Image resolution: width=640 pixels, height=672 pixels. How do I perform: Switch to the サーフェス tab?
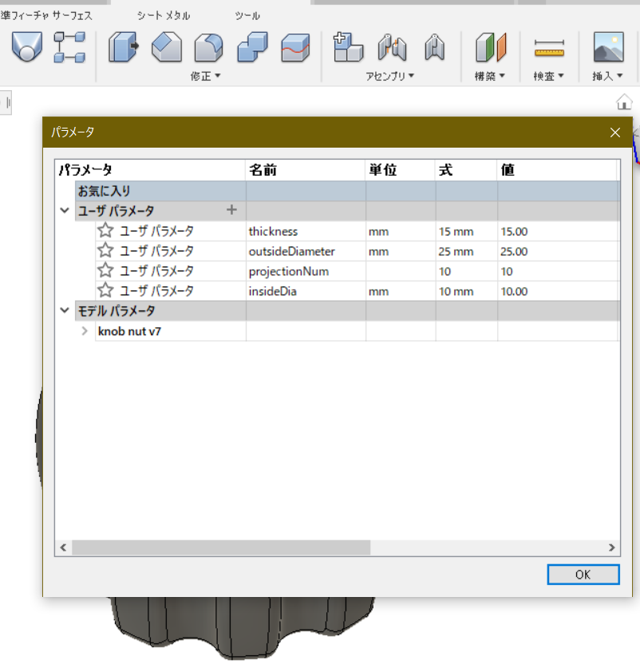point(72,16)
